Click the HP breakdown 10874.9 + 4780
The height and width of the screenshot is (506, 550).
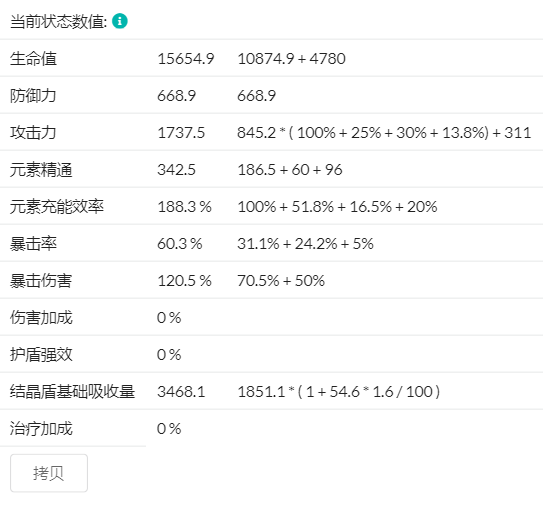[x=291, y=59]
